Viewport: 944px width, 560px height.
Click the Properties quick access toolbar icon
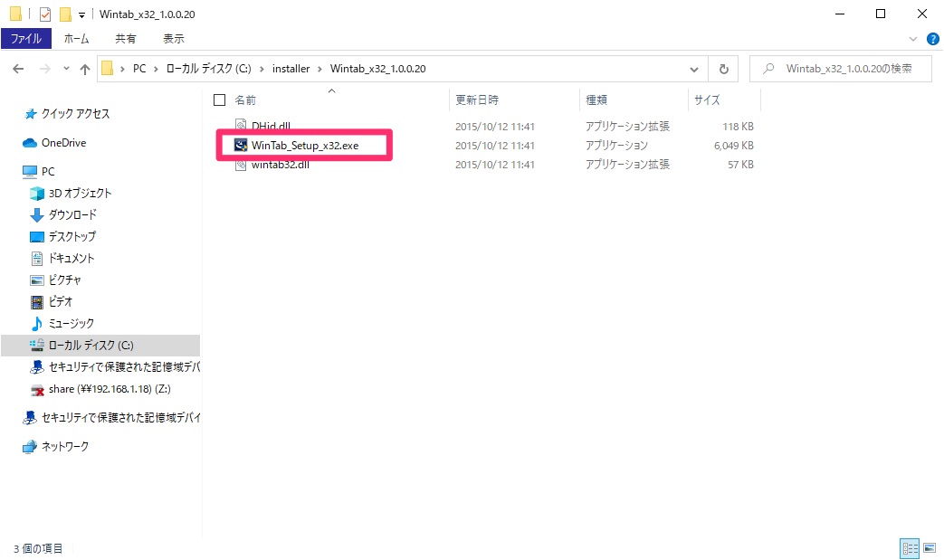coord(44,14)
